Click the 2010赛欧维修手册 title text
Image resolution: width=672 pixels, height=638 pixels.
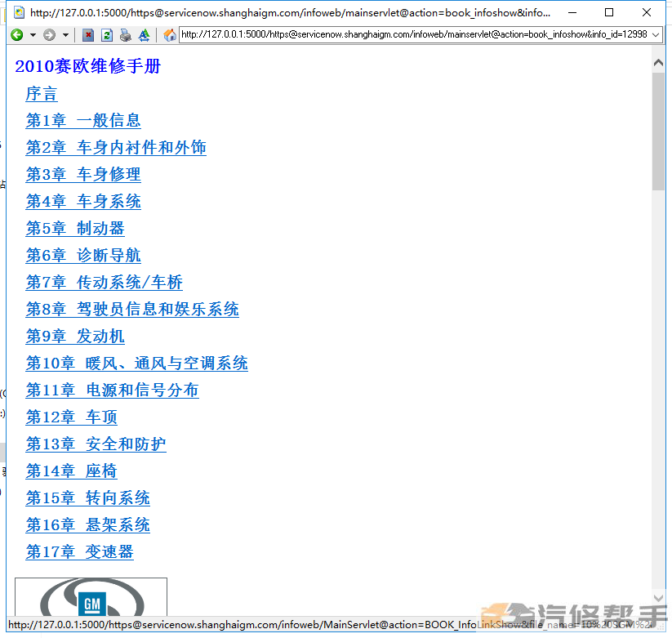88,66
